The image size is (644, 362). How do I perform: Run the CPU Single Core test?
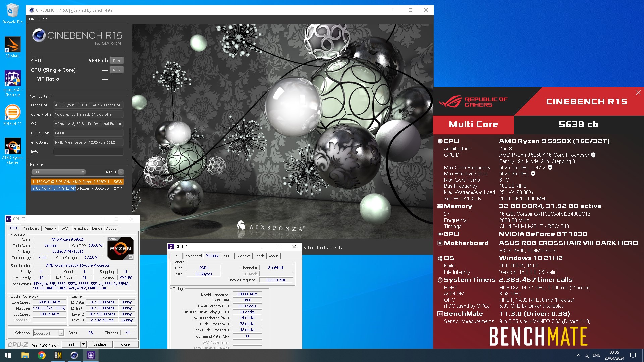pos(116,70)
